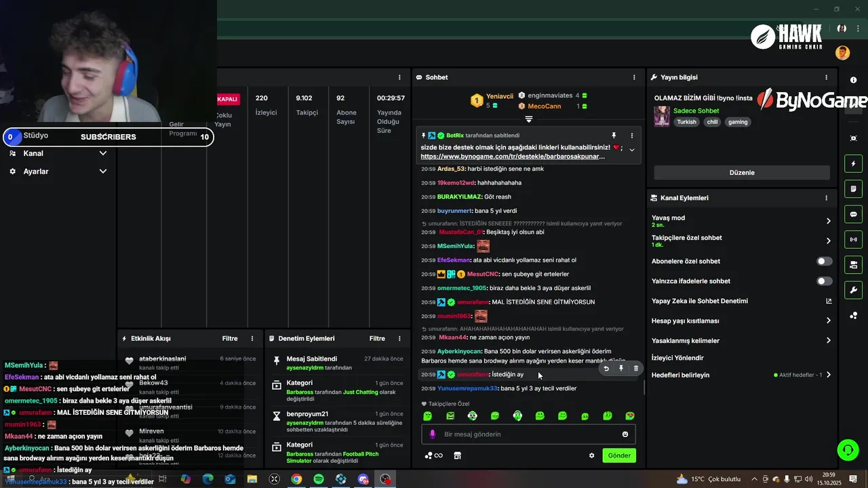Click the three-dots cluster icon in right sidebar
This screenshot has width=868, height=488.
(x=854, y=315)
